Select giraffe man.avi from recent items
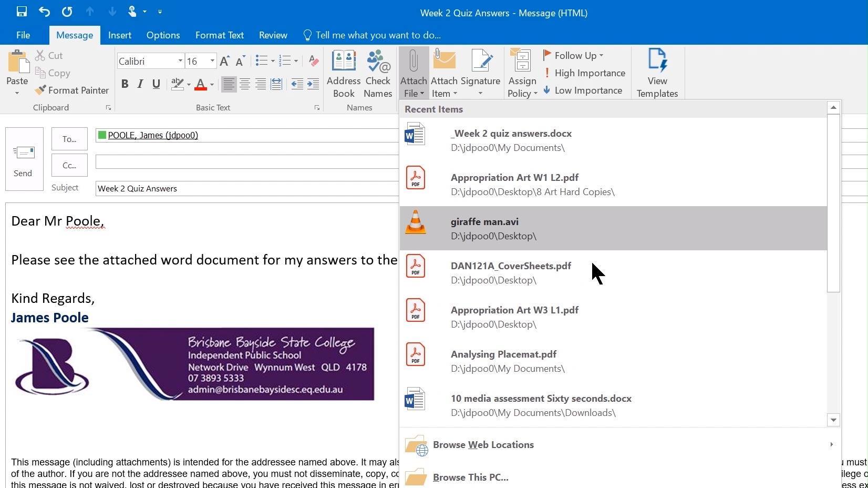The height and width of the screenshot is (488, 868). 613,228
